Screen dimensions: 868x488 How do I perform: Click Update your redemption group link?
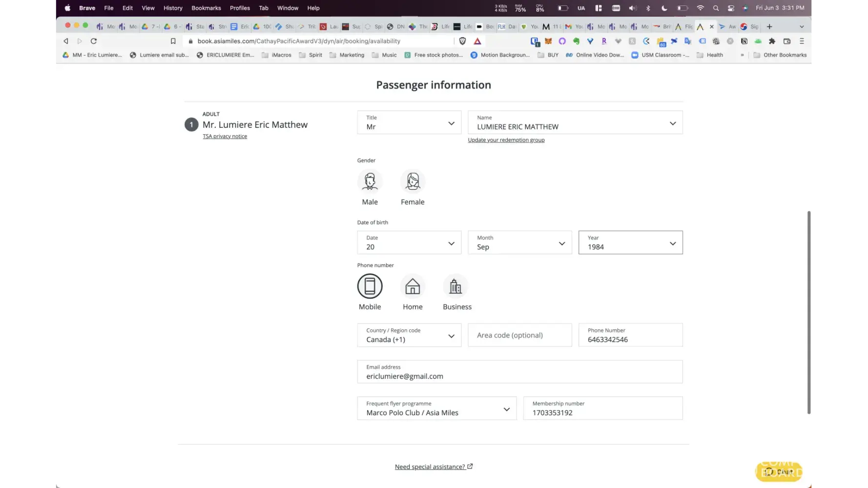pyautogui.click(x=506, y=140)
